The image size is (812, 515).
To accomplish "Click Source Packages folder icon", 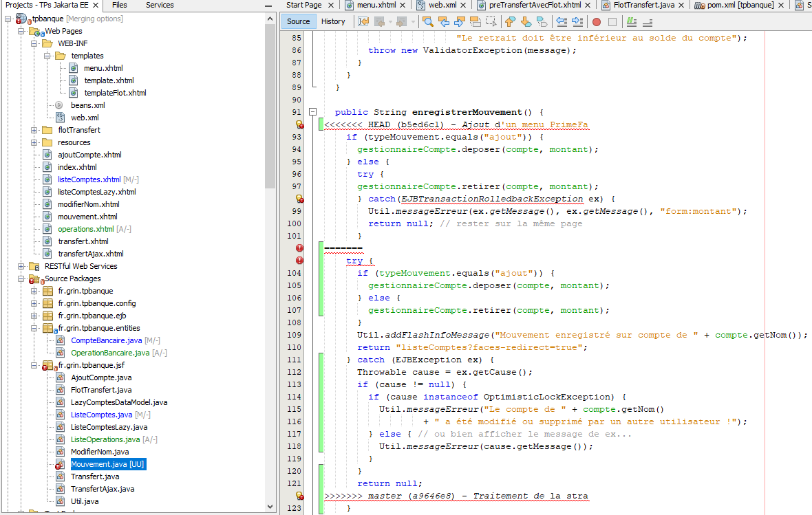I will point(34,279).
